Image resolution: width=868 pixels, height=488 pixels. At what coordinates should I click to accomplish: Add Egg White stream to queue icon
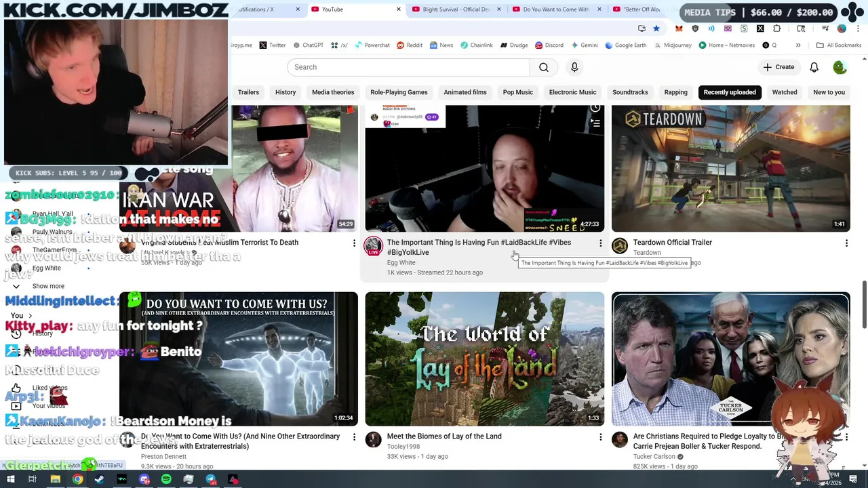pos(595,123)
